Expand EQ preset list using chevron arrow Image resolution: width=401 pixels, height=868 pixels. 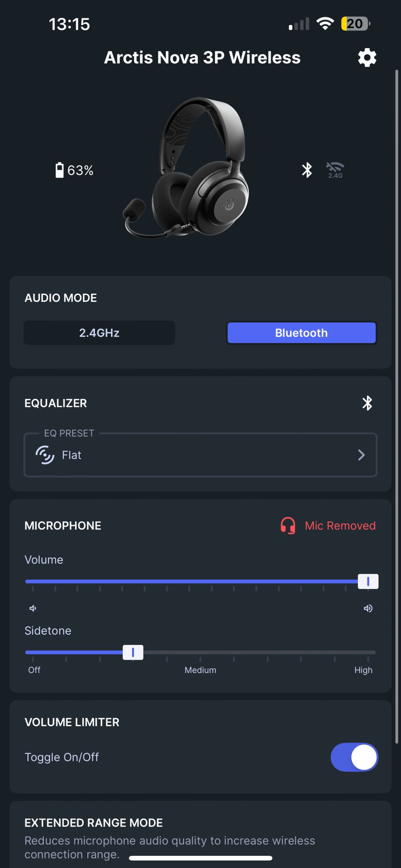[x=361, y=455]
